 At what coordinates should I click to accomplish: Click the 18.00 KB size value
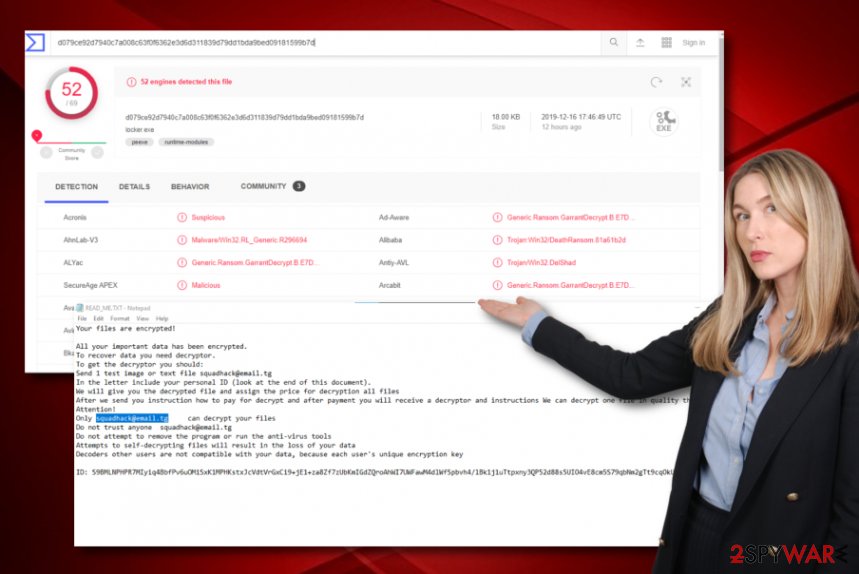pos(506,117)
